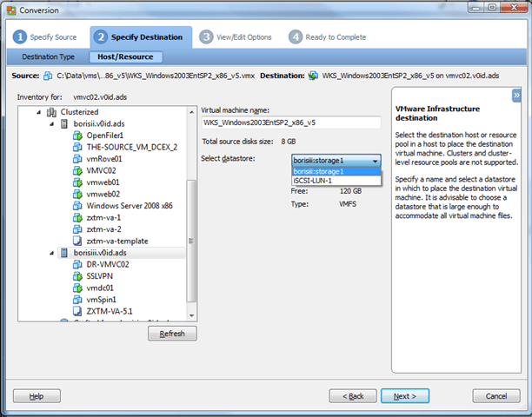Click the SSLVPN virtual machine icon
The image size is (532, 417).
[x=76, y=275]
